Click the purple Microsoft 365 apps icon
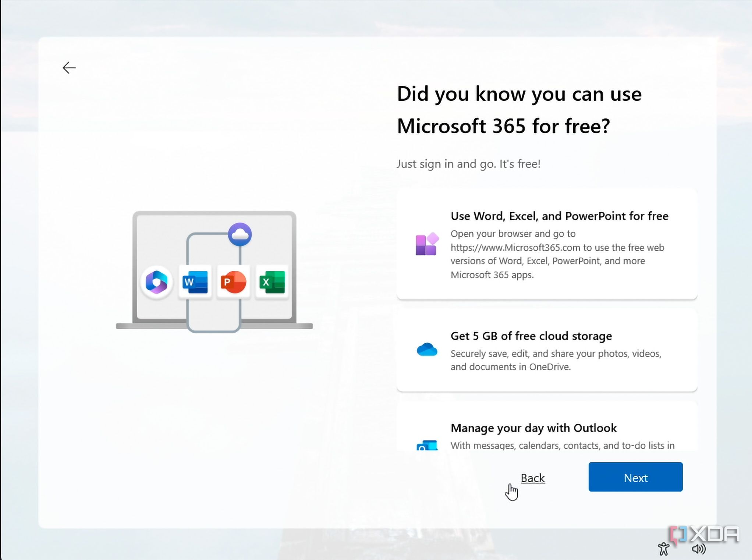 click(427, 244)
